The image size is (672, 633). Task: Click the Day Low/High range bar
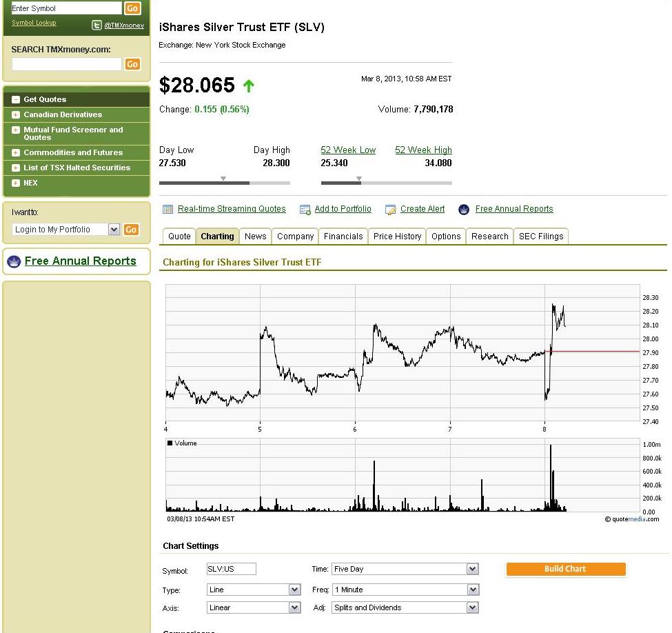point(225,183)
